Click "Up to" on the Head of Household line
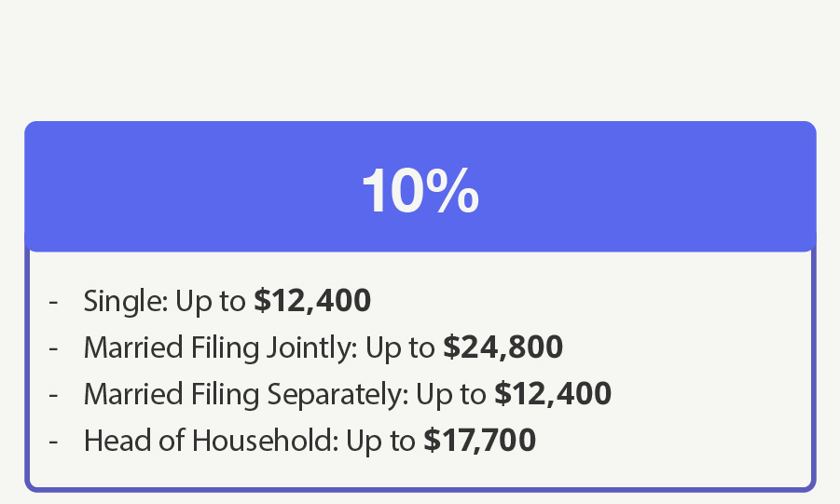Viewport: 840px width, 504px height. click(379, 441)
